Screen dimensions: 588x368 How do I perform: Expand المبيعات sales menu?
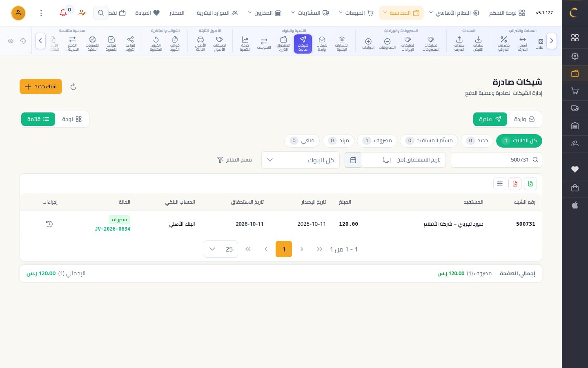356,13
